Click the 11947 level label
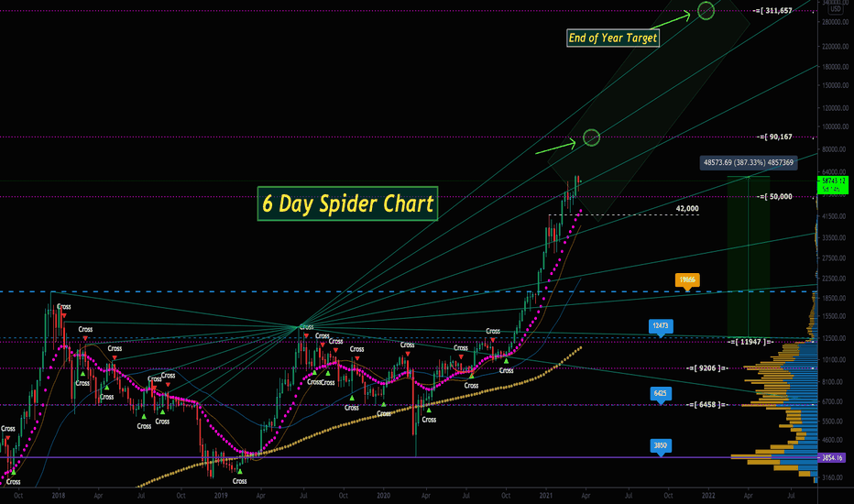854x504 pixels. pos(750,342)
